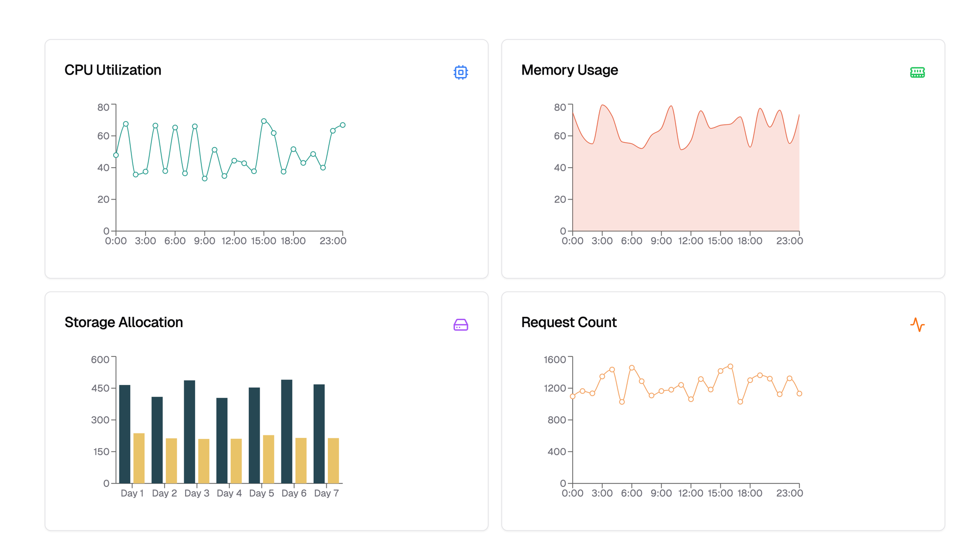Click the 1600 label on the Request Count axis
The width and height of the screenshot is (980, 557).
(555, 359)
